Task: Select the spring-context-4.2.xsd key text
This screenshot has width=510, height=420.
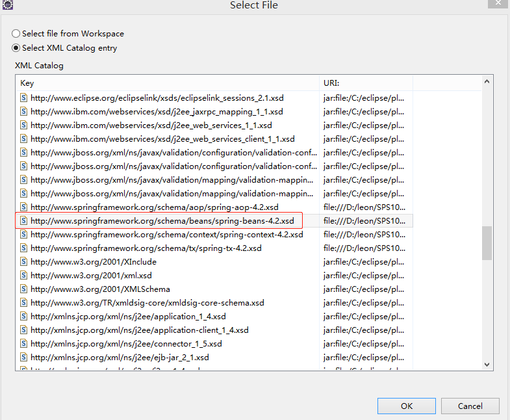Action: [x=167, y=235]
